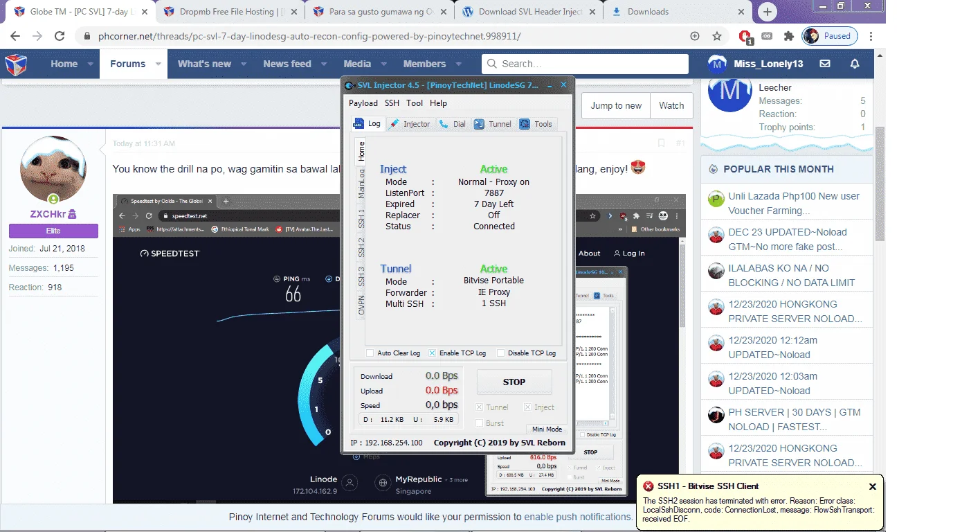The width and height of the screenshot is (980, 532).
Task: Click the browser address bar URL
Action: coord(309,36)
